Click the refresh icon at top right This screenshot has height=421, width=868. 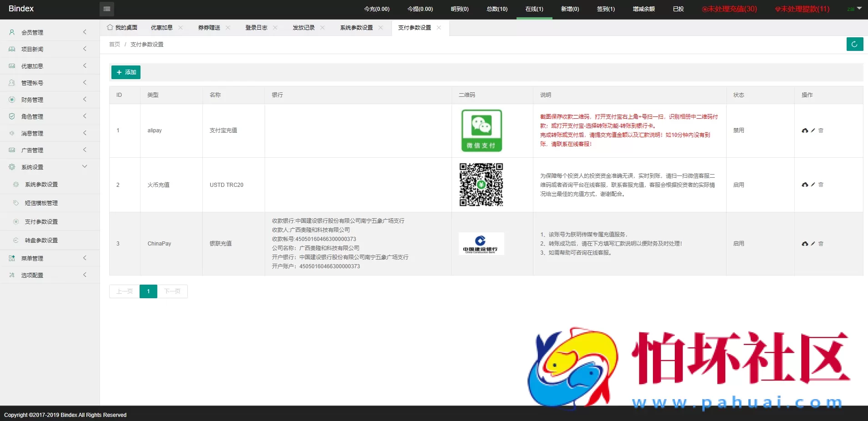point(855,44)
